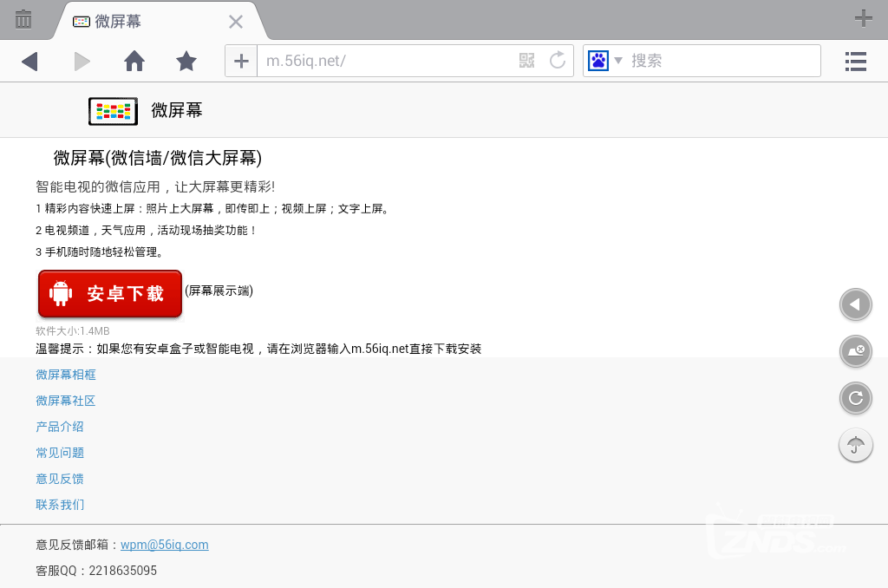Click the plus icon beside the address
Image resolution: width=888 pixels, height=588 pixels.
pyautogui.click(x=241, y=61)
